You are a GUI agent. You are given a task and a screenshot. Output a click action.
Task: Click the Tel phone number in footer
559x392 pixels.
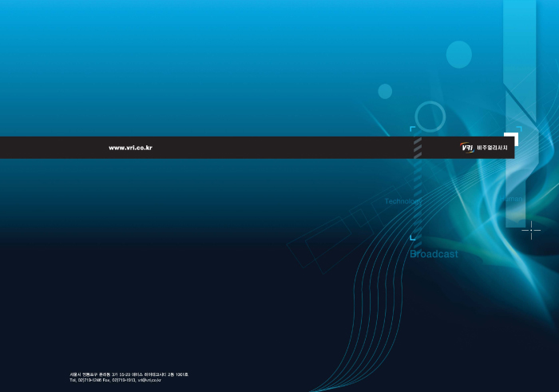88,380
